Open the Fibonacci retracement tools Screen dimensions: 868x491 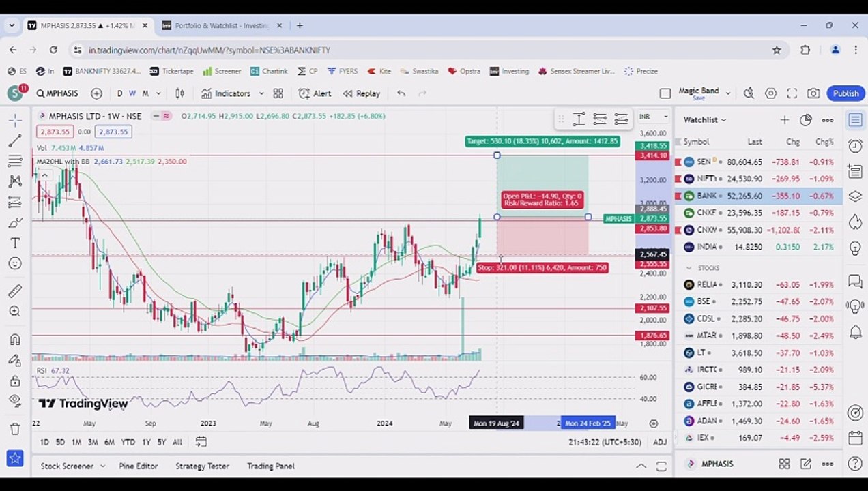15,161
